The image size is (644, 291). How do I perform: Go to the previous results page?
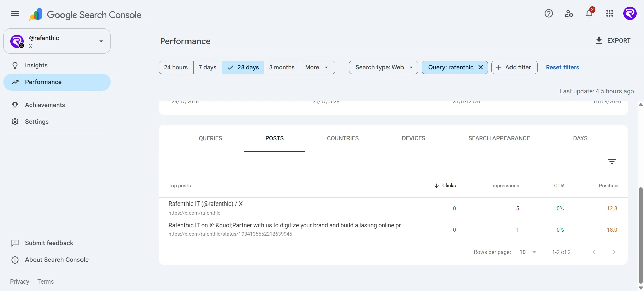point(594,252)
